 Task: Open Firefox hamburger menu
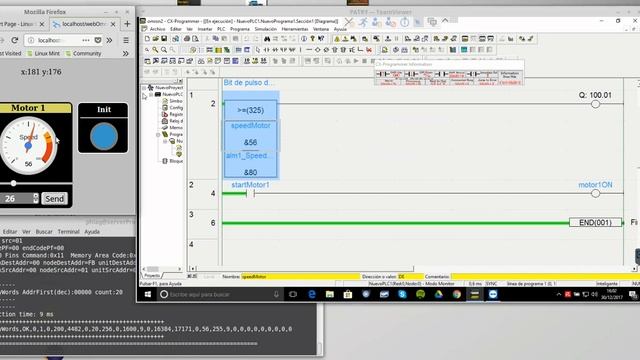point(126,40)
